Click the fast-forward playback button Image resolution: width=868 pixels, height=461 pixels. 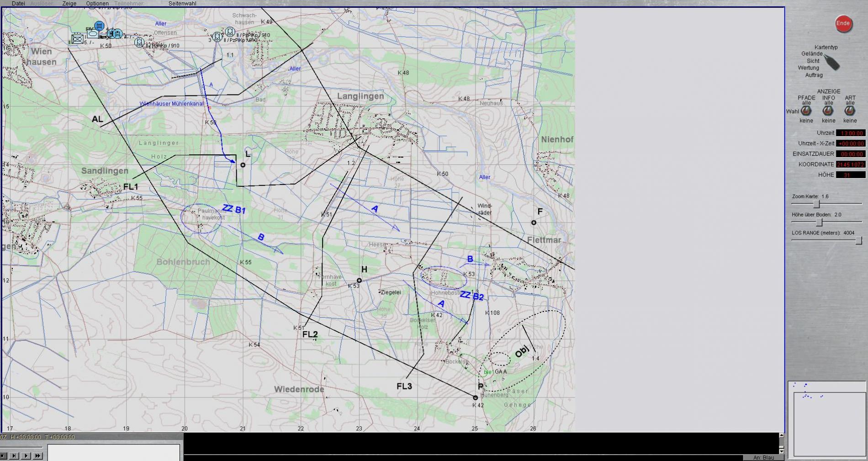click(x=38, y=456)
